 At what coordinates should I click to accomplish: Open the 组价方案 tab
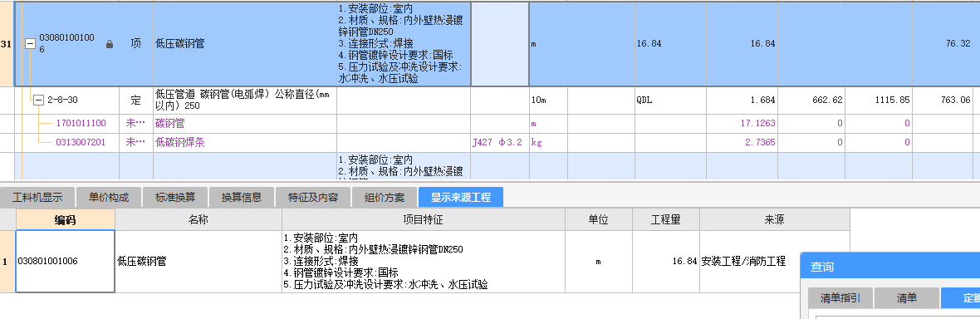pos(385,197)
